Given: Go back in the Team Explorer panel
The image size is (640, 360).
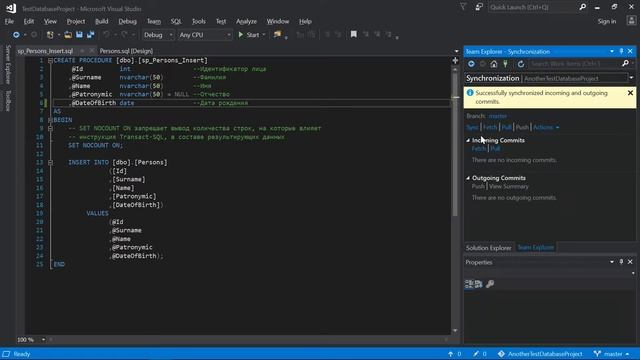Looking at the screenshot, I should tap(471, 64).
